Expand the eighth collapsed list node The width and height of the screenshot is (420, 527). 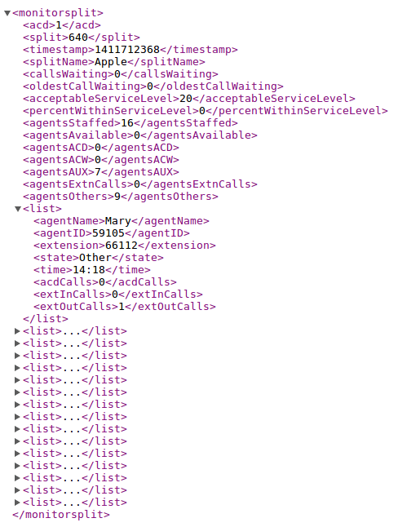17,417
